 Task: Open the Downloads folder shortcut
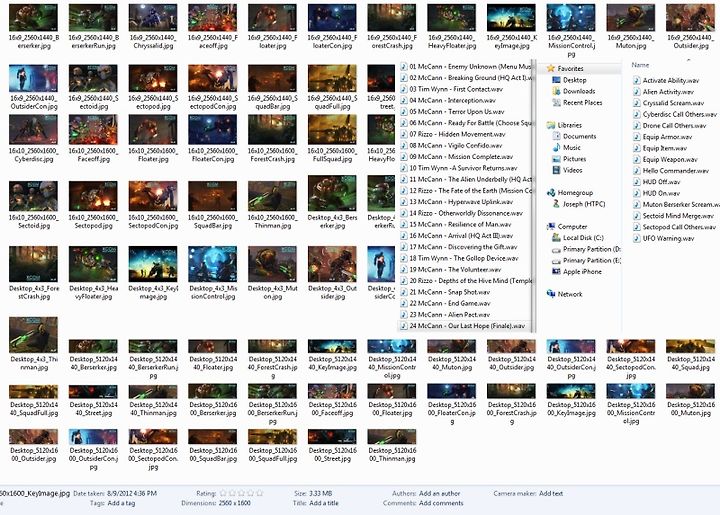click(574, 91)
